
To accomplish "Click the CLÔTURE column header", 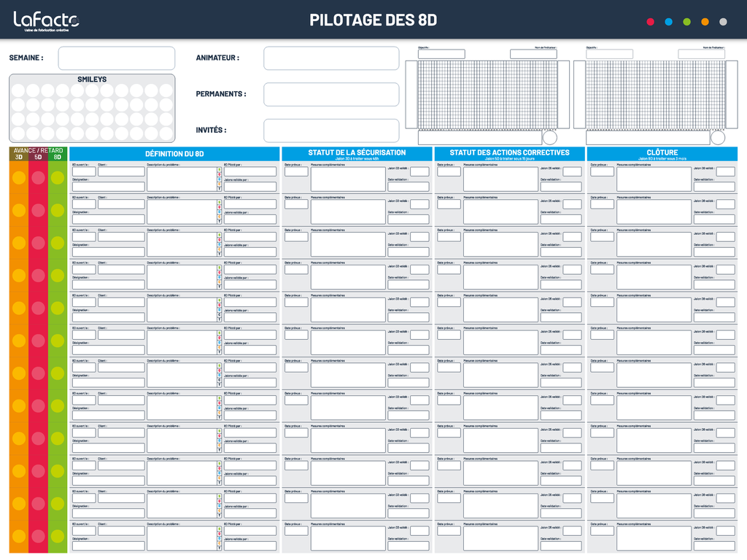I will click(x=662, y=154).
